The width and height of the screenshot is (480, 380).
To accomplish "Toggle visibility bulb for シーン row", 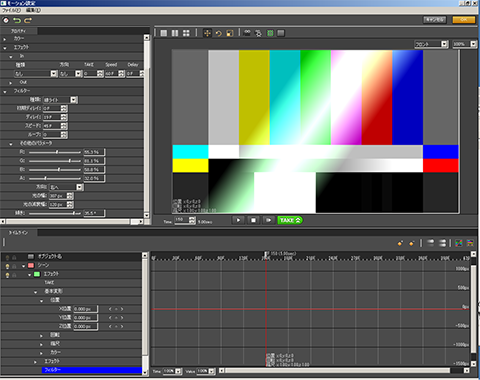I will click(7, 266).
